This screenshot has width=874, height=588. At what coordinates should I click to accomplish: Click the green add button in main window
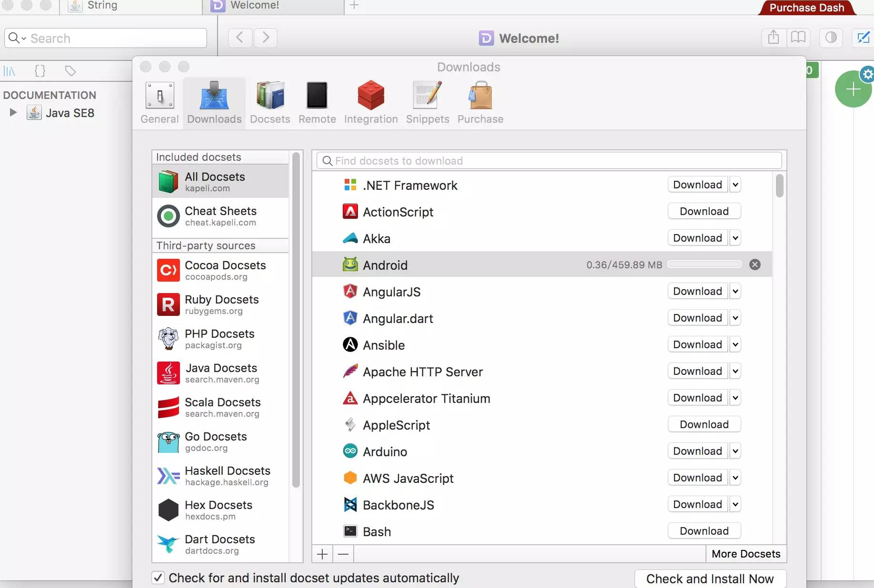point(853,89)
